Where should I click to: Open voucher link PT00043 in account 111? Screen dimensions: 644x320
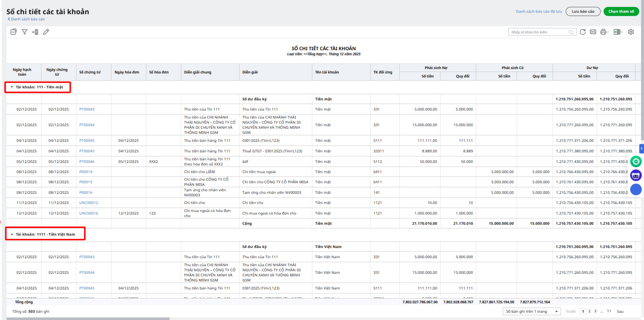pos(87,109)
